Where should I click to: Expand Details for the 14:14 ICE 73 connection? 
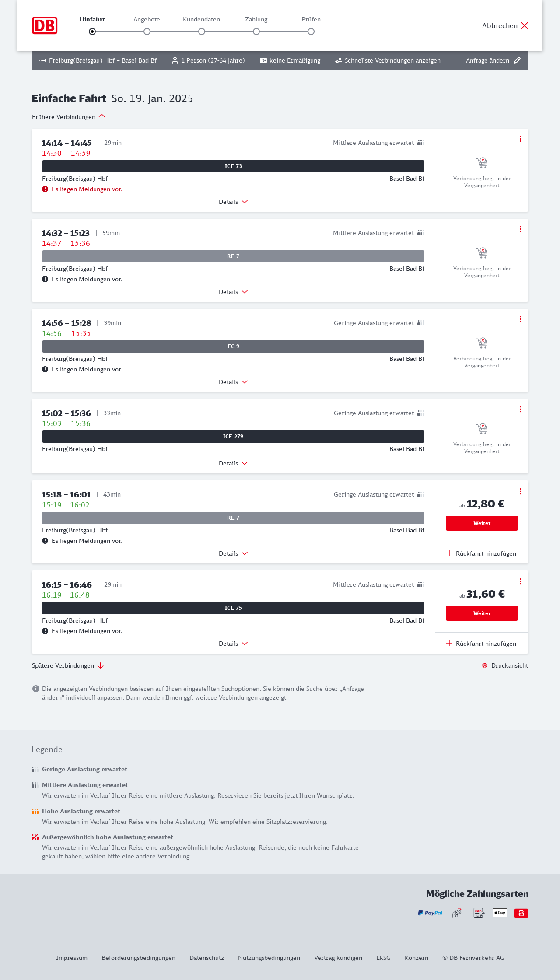pos(233,202)
